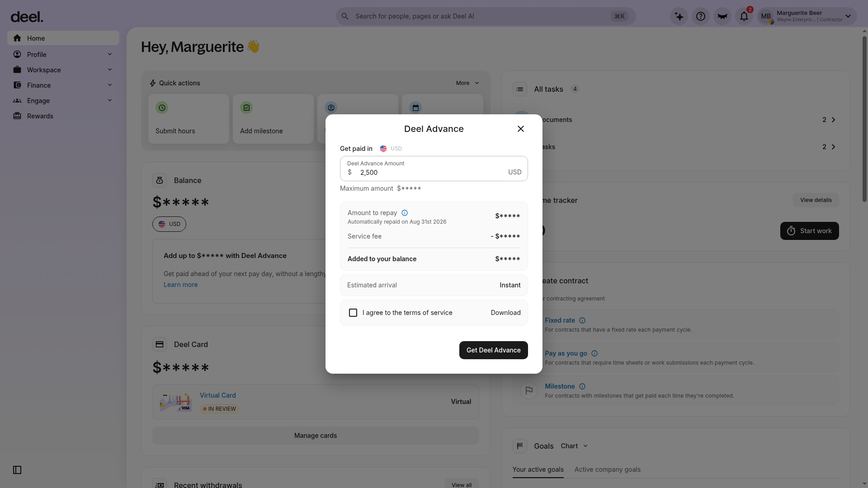Open Learn more about Deel Advance

[180, 285]
